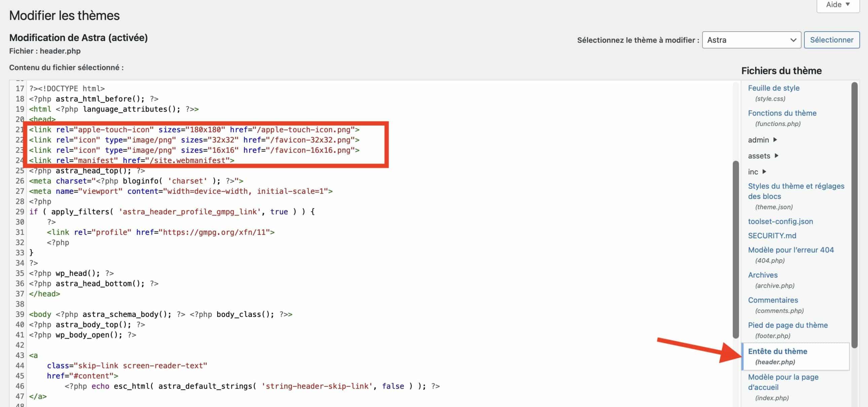
Task: Open Modèle pour la page d'accueil file
Action: [x=783, y=382]
